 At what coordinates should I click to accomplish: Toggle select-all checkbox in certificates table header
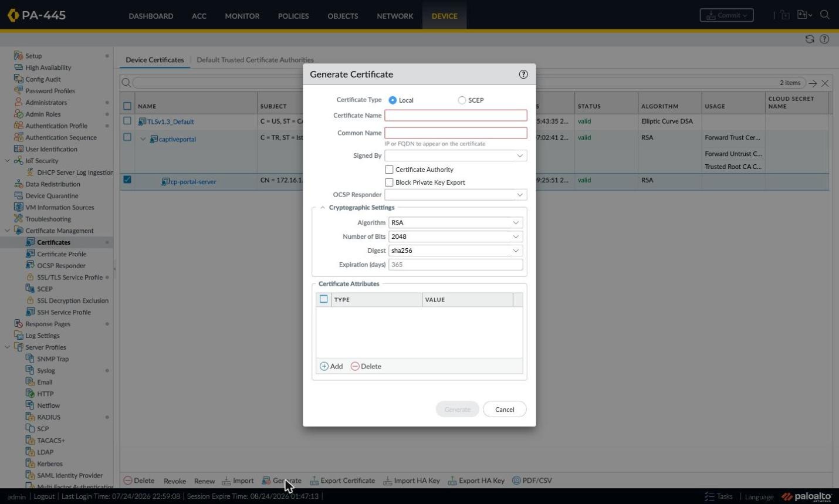click(127, 106)
